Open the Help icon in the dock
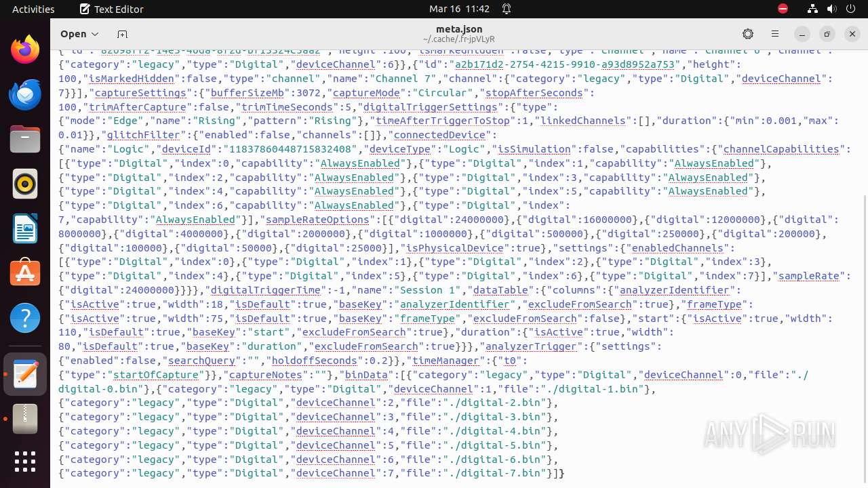The width and height of the screenshot is (868, 488). pyautogui.click(x=25, y=318)
